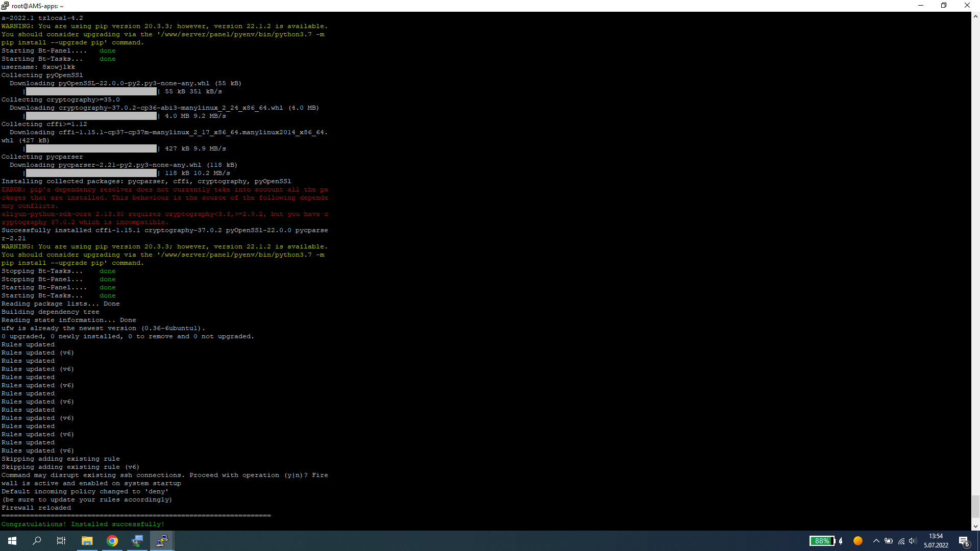Open the Windows Start menu
The height and width of the screenshot is (551, 980).
coord(12,541)
